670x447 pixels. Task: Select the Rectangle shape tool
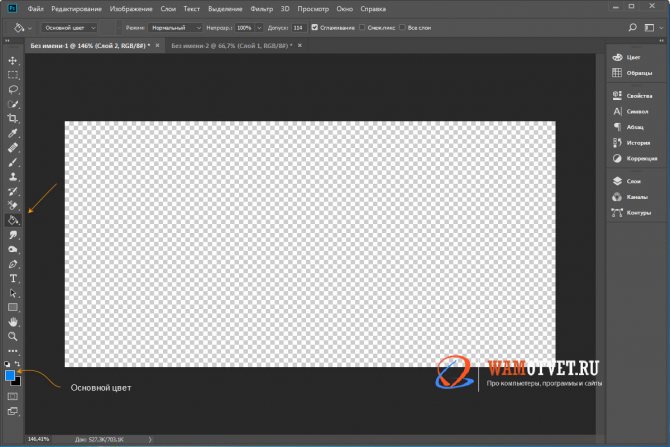13,307
